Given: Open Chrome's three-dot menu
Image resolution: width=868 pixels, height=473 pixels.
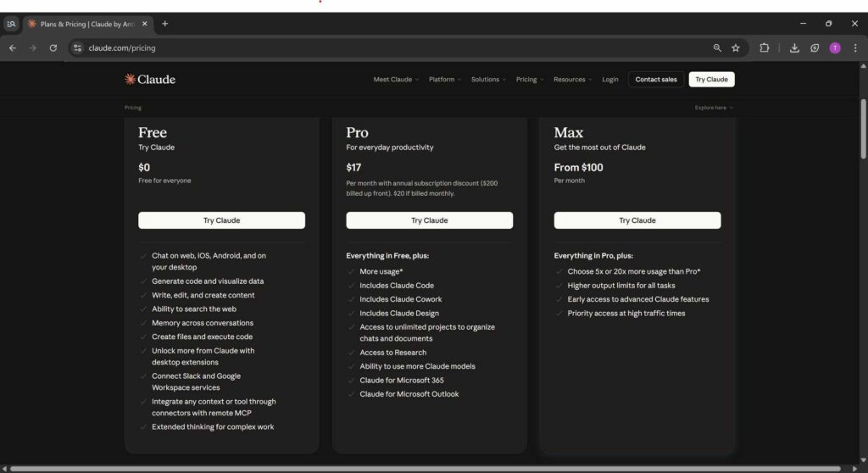Looking at the screenshot, I should (855, 48).
